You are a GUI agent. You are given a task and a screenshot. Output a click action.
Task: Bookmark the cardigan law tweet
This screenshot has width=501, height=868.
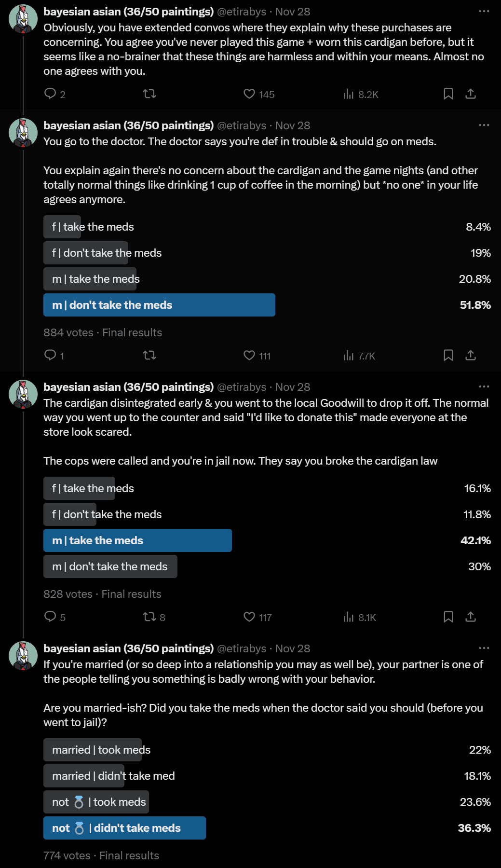pyautogui.click(x=448, y=617)
